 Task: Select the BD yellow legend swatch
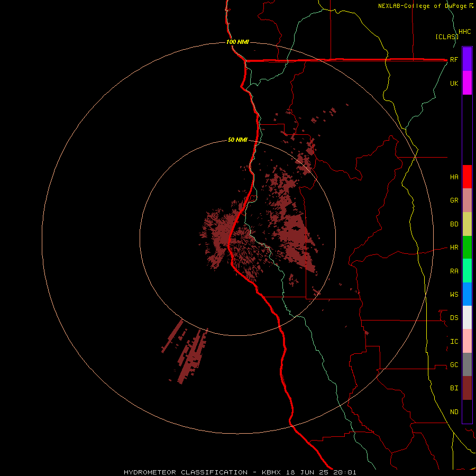pos(467,224)
